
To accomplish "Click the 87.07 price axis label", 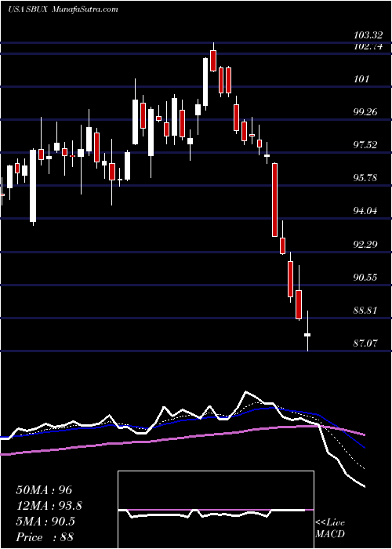I will point(365,343).
